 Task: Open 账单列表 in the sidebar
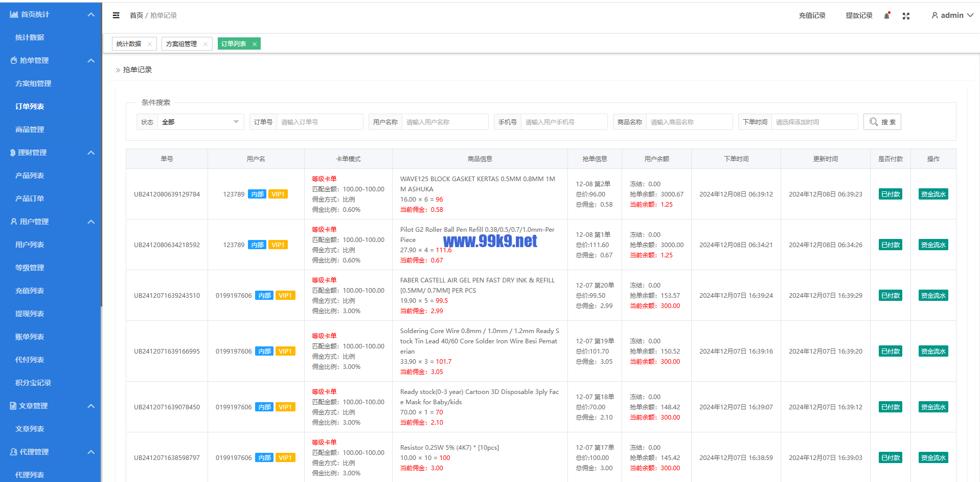tap(30, 337)
